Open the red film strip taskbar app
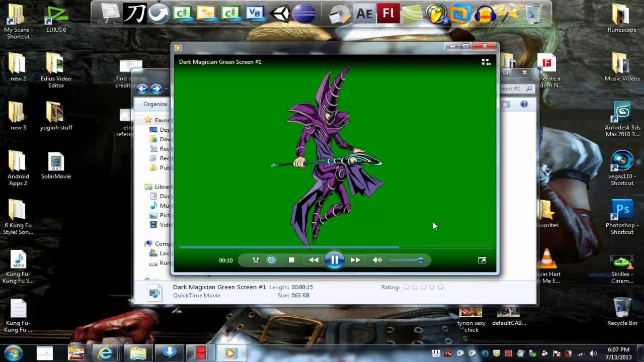 201,353
